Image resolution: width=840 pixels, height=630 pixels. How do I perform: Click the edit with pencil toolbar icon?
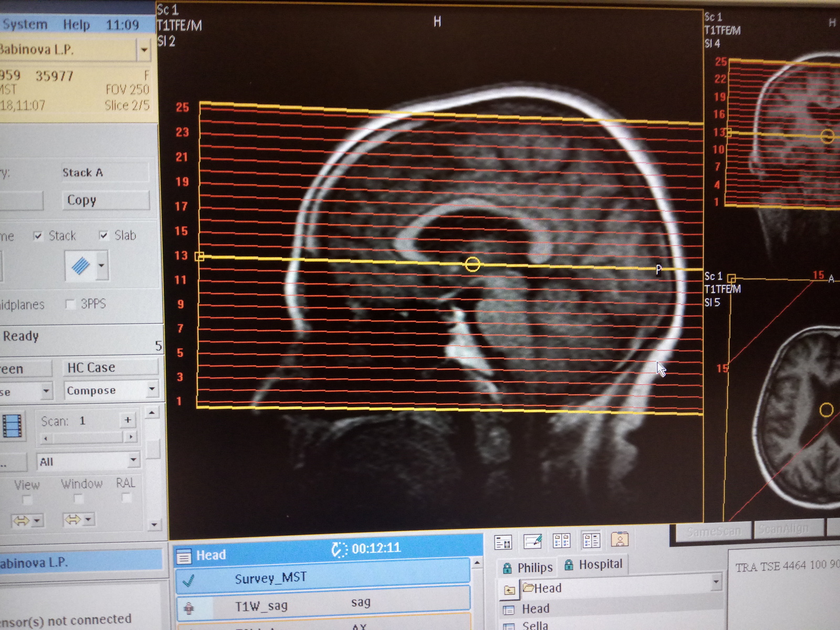tap(532, 541)
